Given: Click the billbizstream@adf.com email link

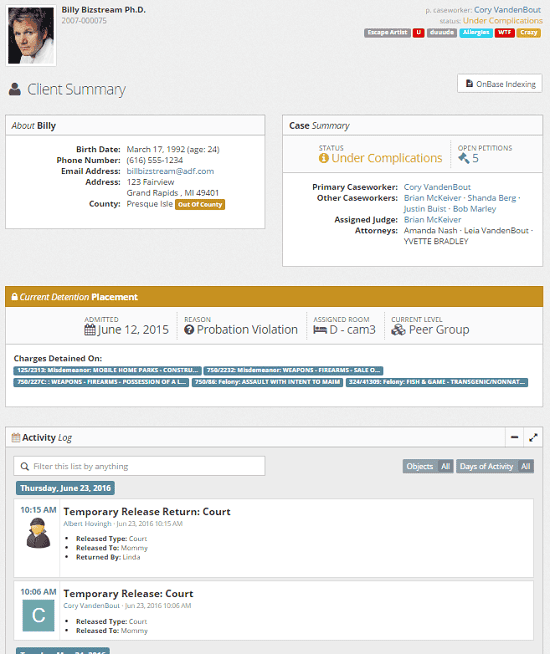Looking at the screenshot, I should (170, 171).
